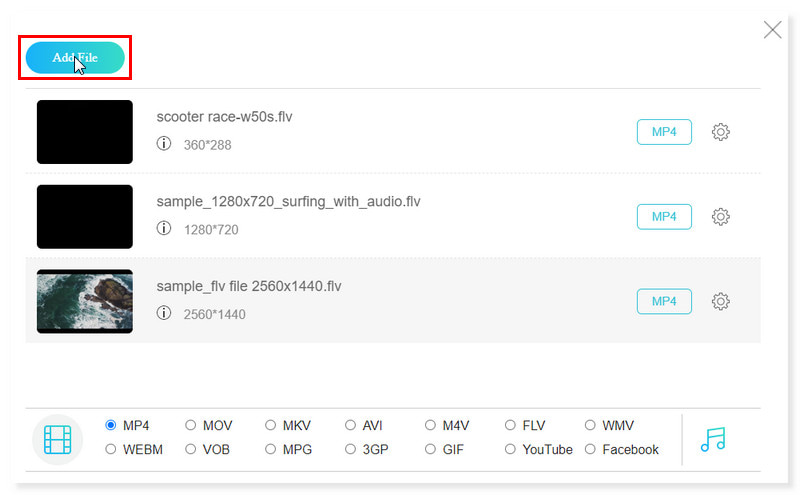800x495 pixels.
Task: Click MP4 badge on 2560x1440 flv row
Action: coord(664,301)
